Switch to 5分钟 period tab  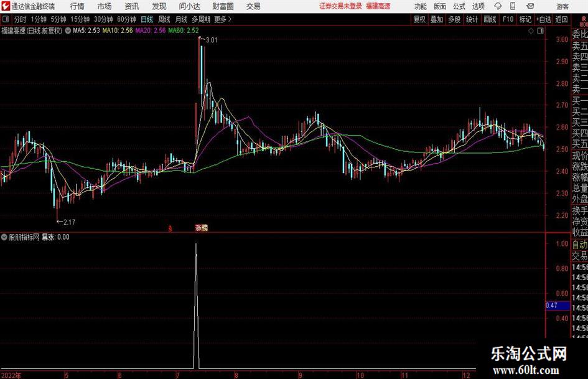pyautogui.click(x=58, y=19)
